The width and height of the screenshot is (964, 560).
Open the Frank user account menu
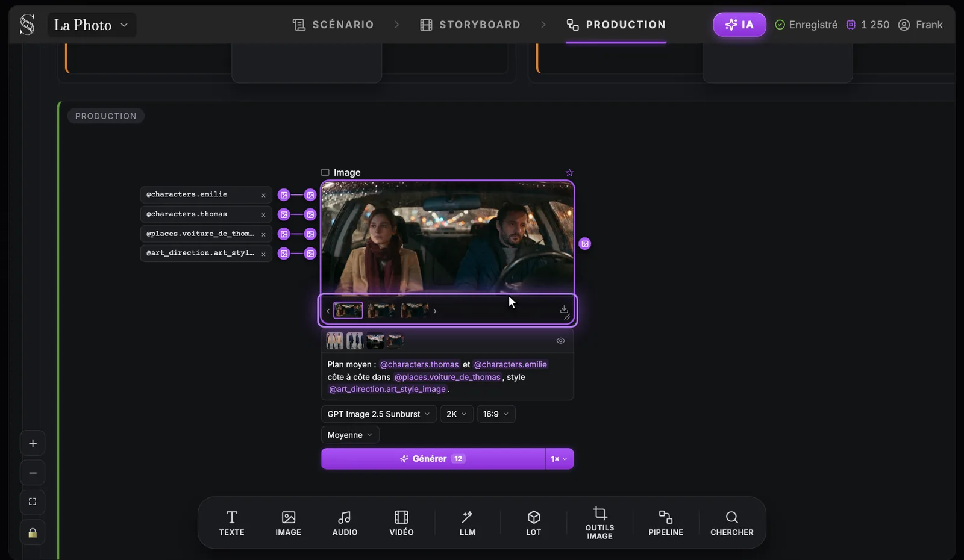pyautogui.click(x=920, y=25)
